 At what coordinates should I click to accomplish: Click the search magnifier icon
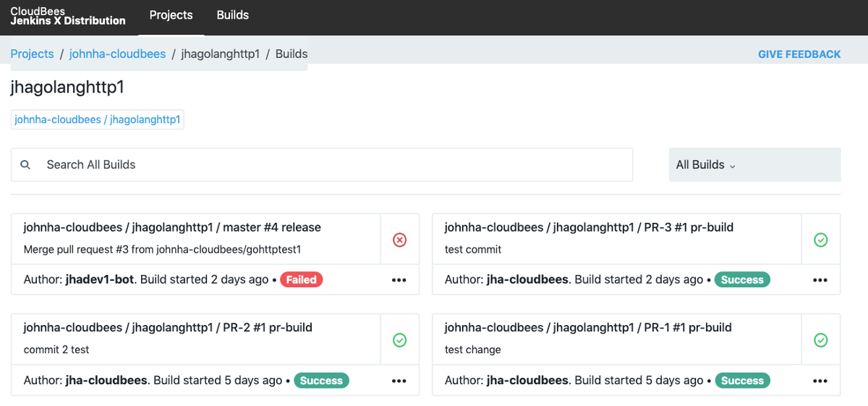point(25,165)
